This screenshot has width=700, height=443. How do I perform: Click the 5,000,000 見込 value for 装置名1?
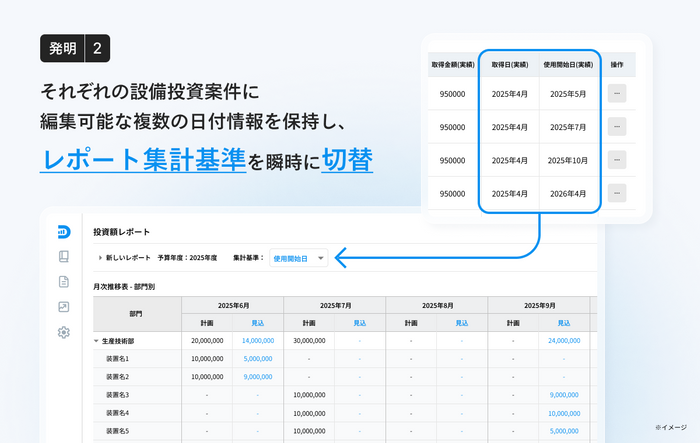click(x=257, y=358)
